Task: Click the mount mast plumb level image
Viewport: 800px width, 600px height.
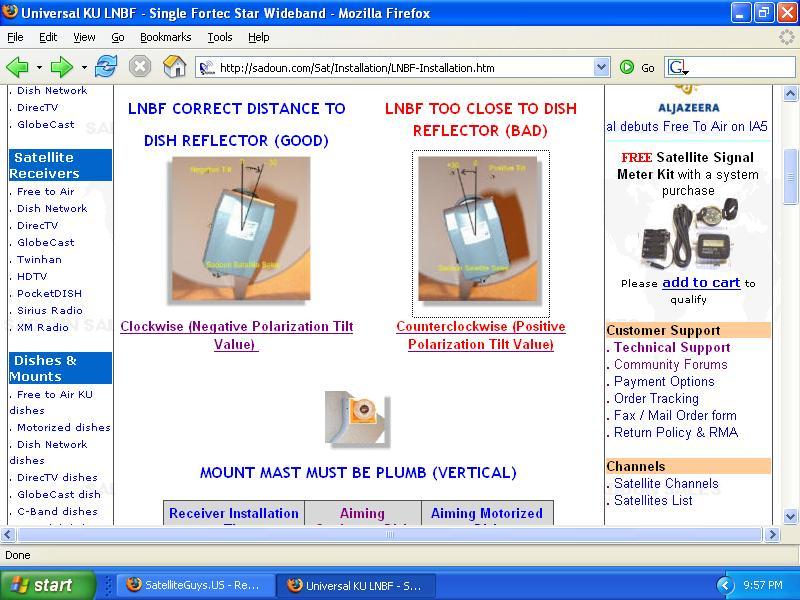Action: [x=357, y=419]
